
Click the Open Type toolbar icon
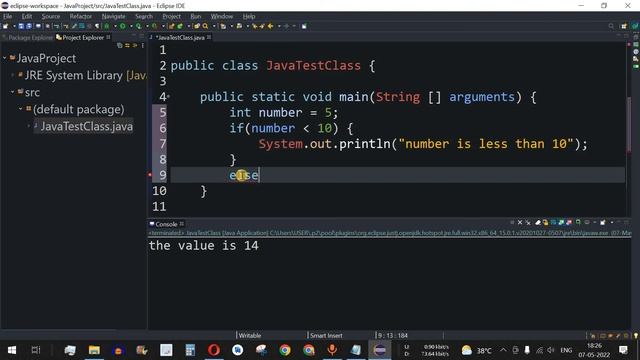point(197,26)
